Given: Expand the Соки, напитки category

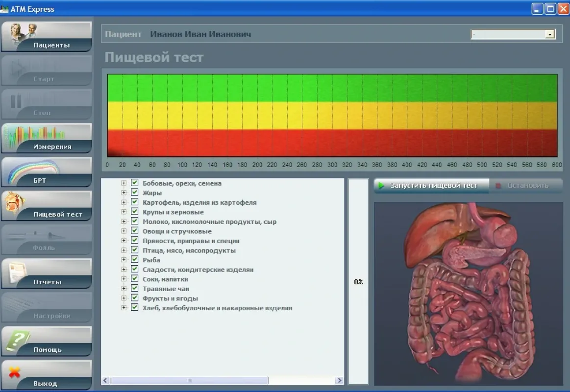Looking at the screenshot, I should (124, 279).
